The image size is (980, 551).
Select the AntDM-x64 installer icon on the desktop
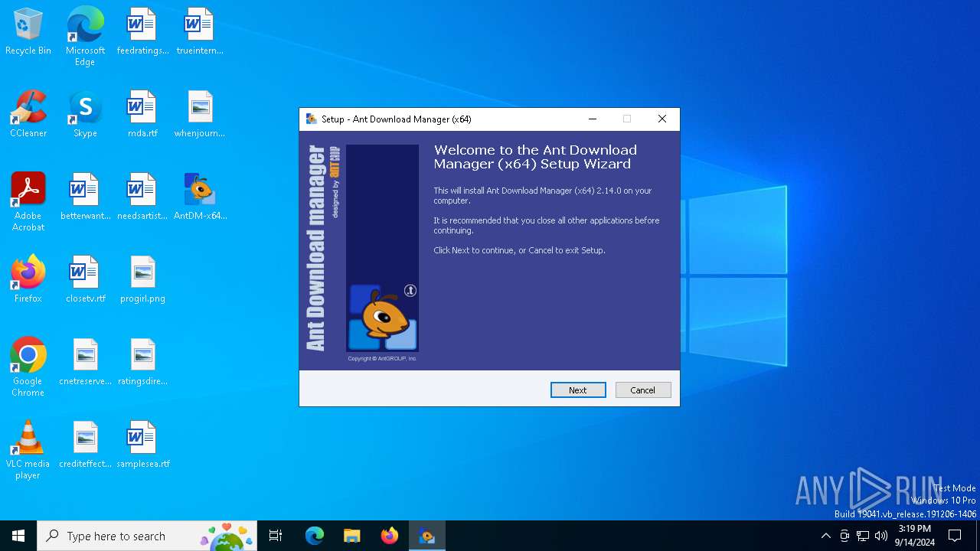coord(200,197)
